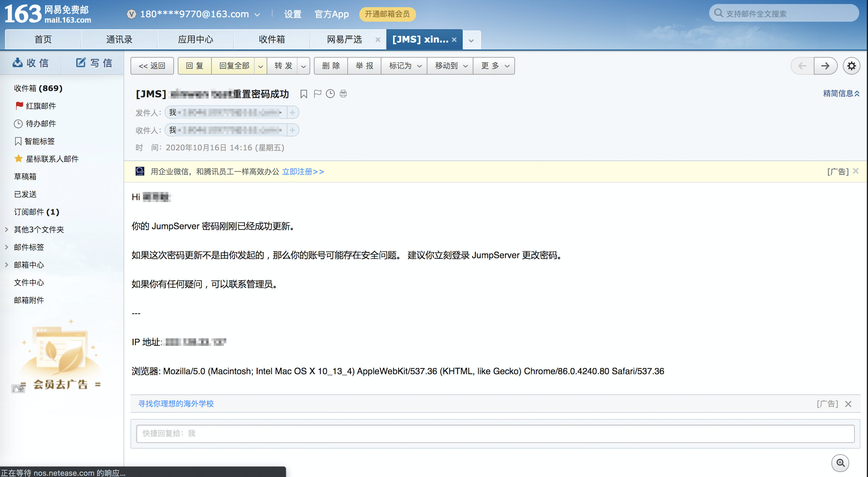The image size is (868, 477).
Task: Click the receive mail (收信) button
Action: pos(31,63)
